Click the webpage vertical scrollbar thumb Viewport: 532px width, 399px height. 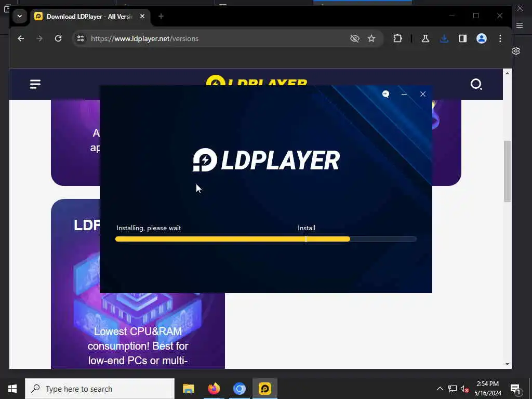tap(507, 171)
